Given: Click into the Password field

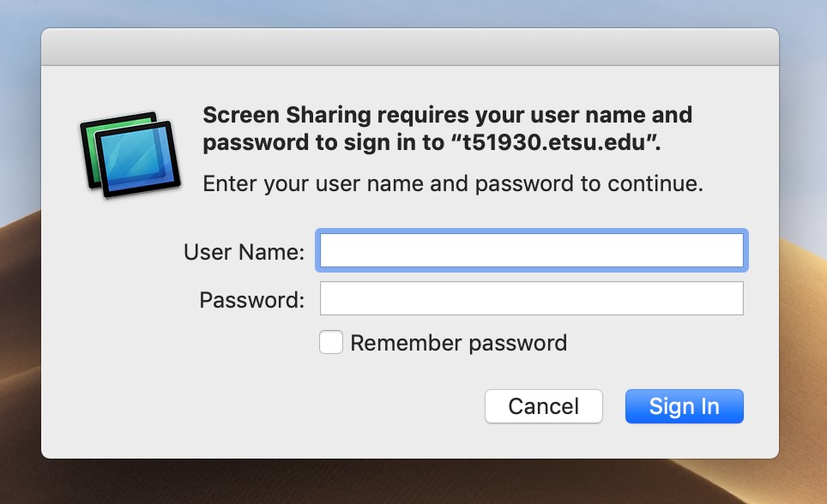Looking at the screenshot, I should pyautogui.click(x=531, y=299).
